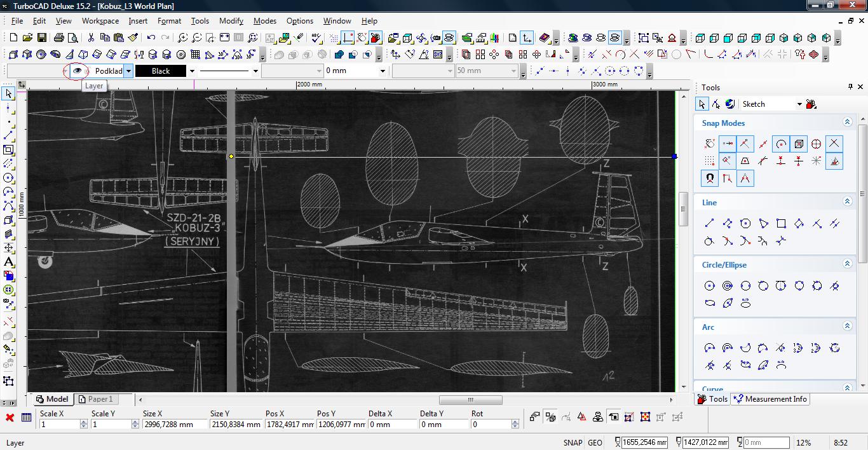Open the Insert menu
The image size is (868, 450).
tap(138, 21)
